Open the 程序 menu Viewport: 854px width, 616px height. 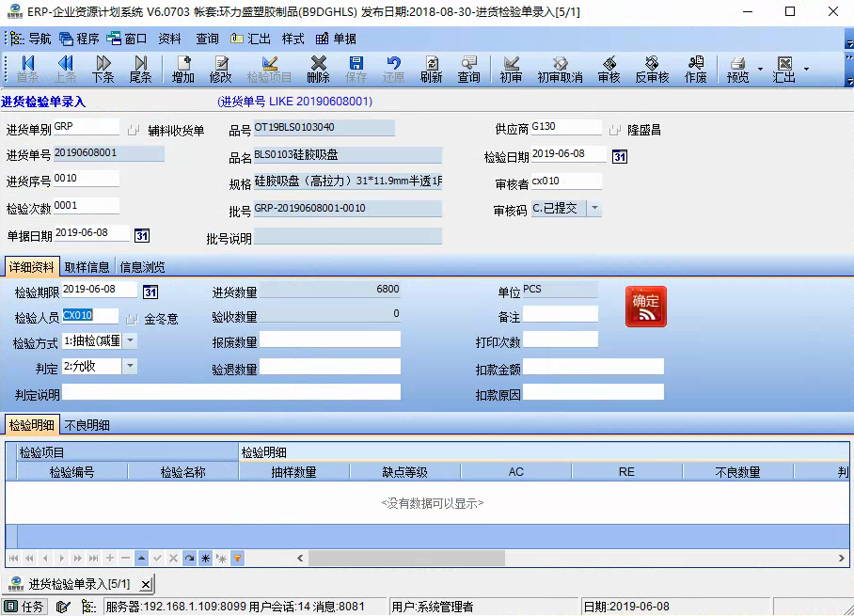point(80,39)
